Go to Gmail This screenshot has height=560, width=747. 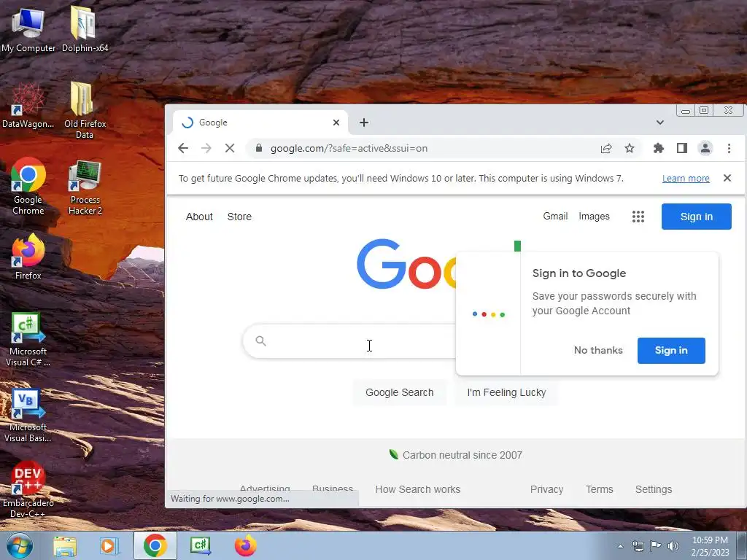(555, 216)
